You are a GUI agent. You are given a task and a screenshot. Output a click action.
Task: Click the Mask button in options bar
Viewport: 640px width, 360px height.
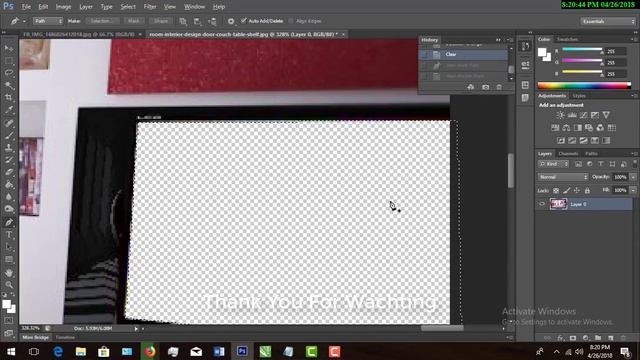click(134, 21)
